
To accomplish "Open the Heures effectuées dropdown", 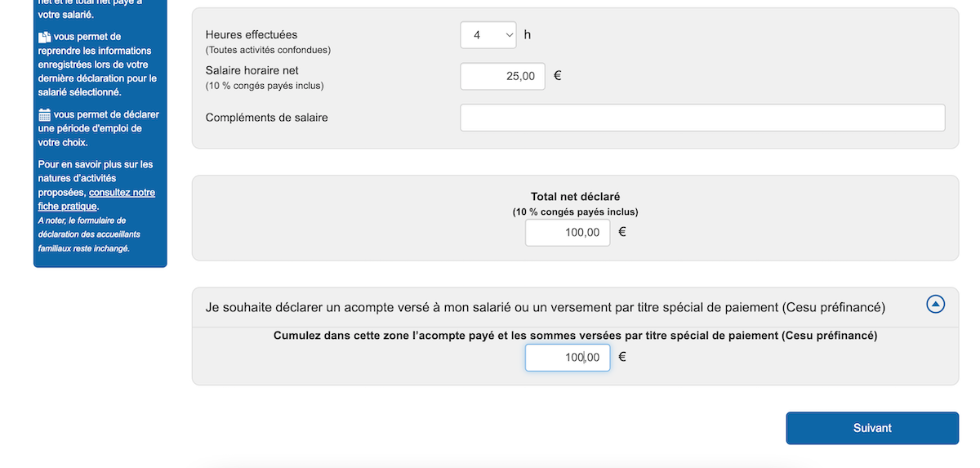I will (x=488, y=35).
